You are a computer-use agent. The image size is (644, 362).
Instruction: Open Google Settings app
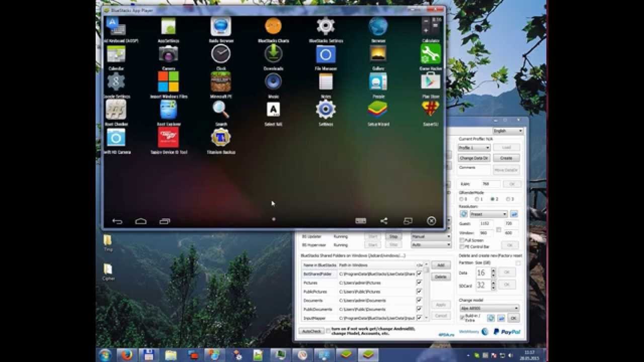click(x=116, y=81)
